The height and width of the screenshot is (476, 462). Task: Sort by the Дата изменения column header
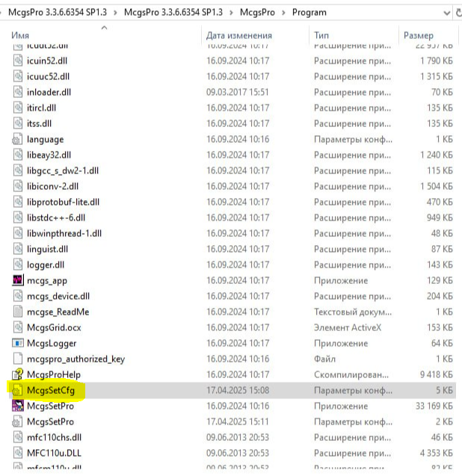pos(239,36)
